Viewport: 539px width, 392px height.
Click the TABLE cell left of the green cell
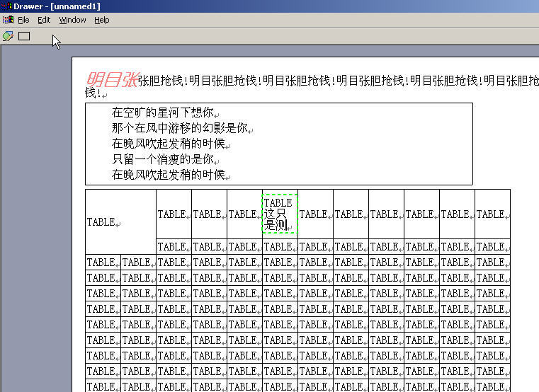click(244, 214)
